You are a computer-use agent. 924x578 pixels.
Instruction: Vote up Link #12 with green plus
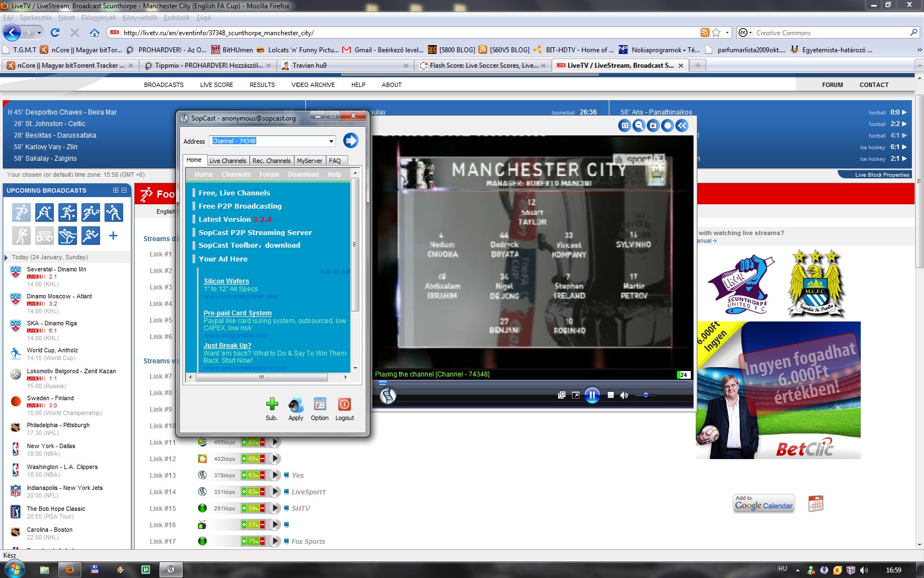coord(244,459)
